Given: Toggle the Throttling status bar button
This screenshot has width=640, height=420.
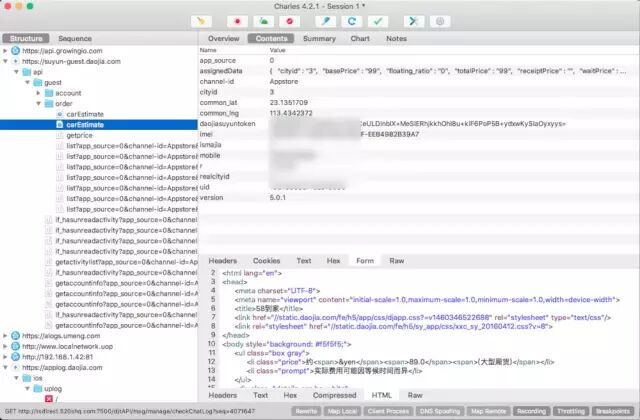Looking at the screenshot, I should pyautogui.click(x=571, y=411).
